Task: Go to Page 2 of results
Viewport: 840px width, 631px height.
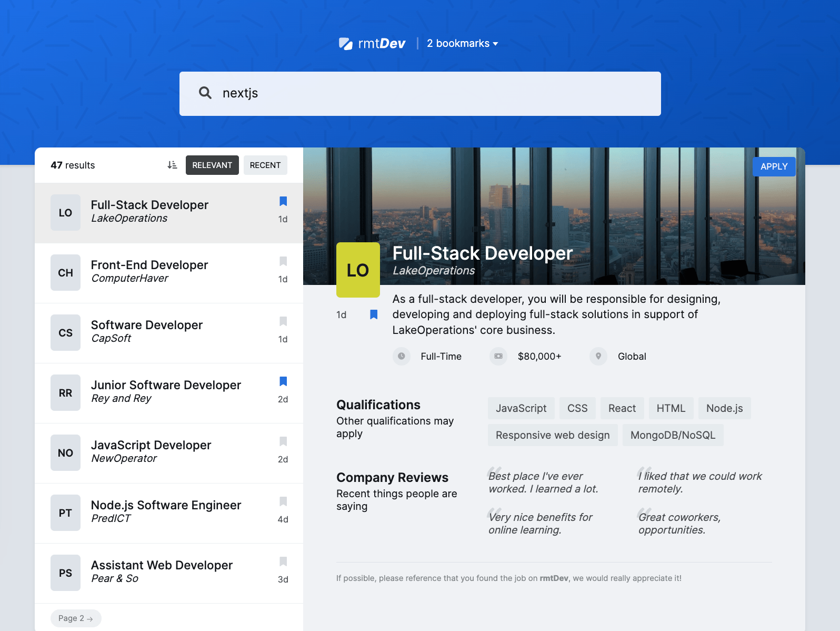Action: 76,618
